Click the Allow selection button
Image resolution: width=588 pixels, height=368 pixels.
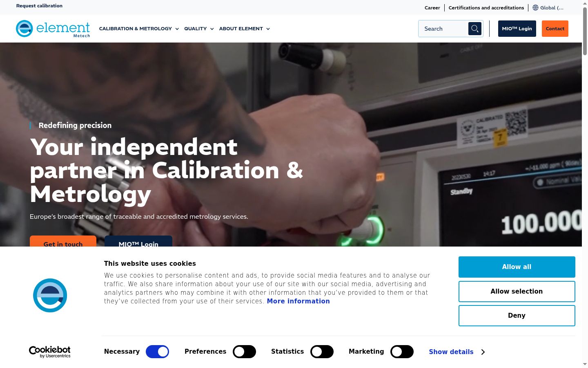517,292
